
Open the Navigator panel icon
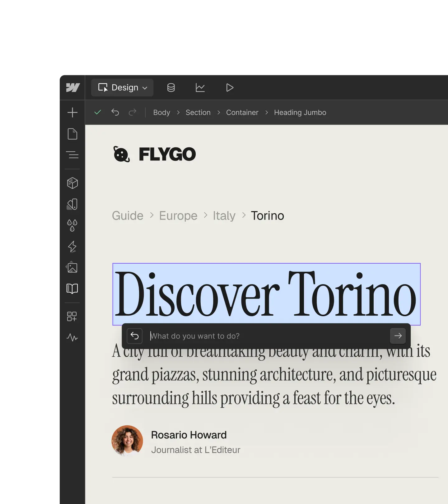coord(72,155)
